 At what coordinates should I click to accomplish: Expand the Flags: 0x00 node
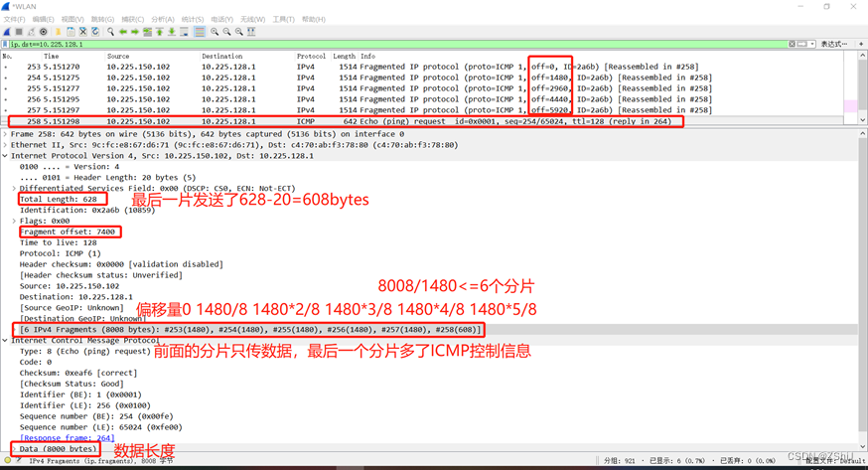coord(14,221)
